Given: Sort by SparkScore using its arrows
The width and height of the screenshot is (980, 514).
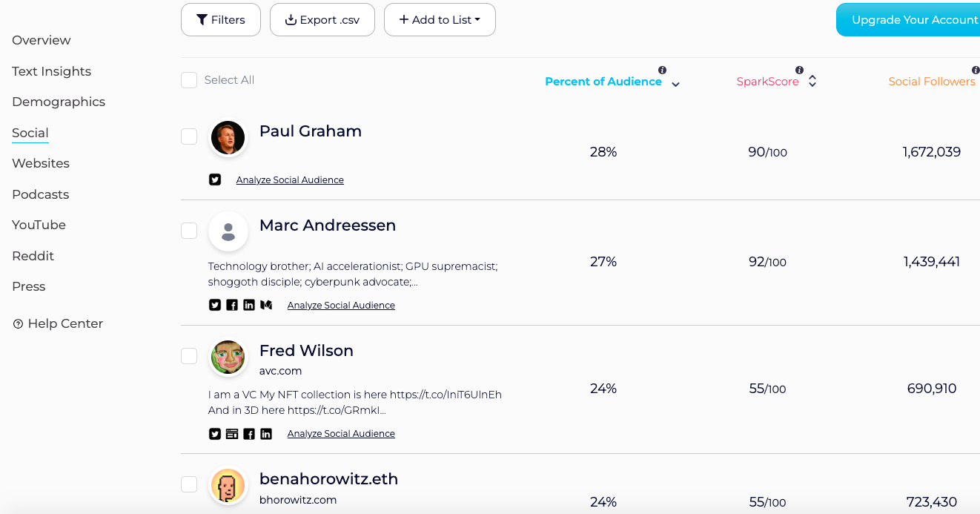Looking at the screenshot, I should (812, 81).
